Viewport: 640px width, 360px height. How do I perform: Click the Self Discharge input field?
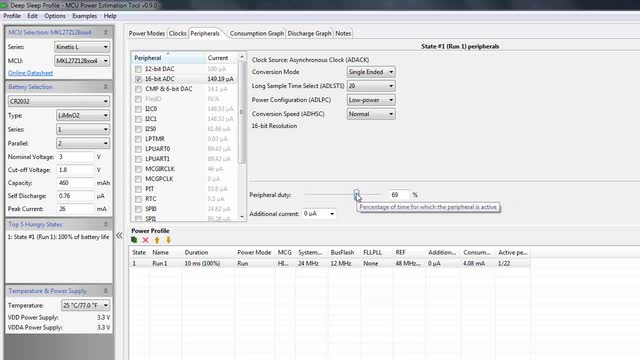[75, 196]
